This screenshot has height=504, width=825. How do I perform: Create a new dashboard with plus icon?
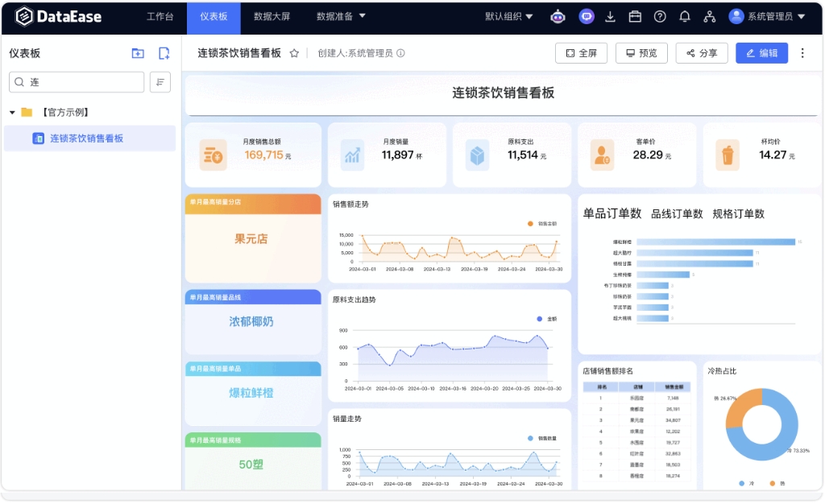pyautogui.click(x=164, y=53)
